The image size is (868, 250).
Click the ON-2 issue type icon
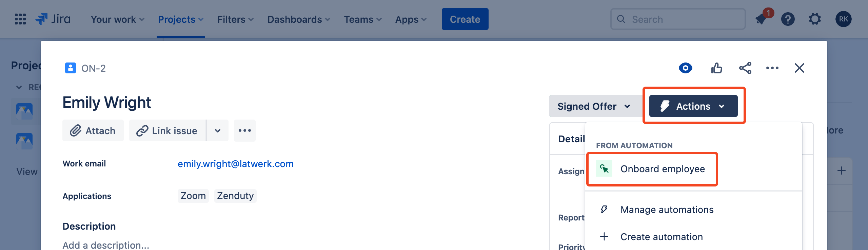pyautogui.click(x=70, y=68)
